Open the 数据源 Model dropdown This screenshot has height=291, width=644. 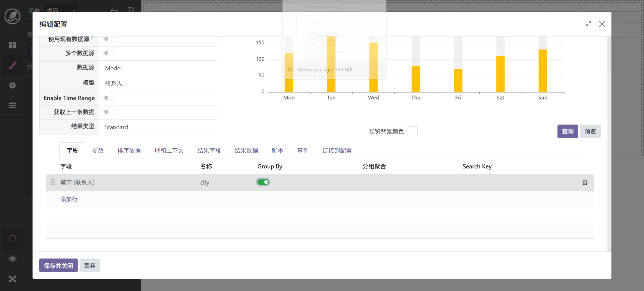158,68
